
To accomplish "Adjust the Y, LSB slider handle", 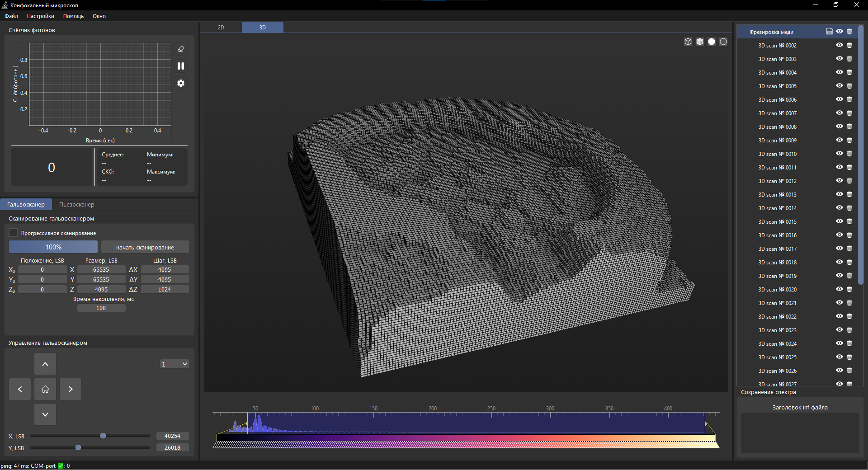I will click(78, 447).
